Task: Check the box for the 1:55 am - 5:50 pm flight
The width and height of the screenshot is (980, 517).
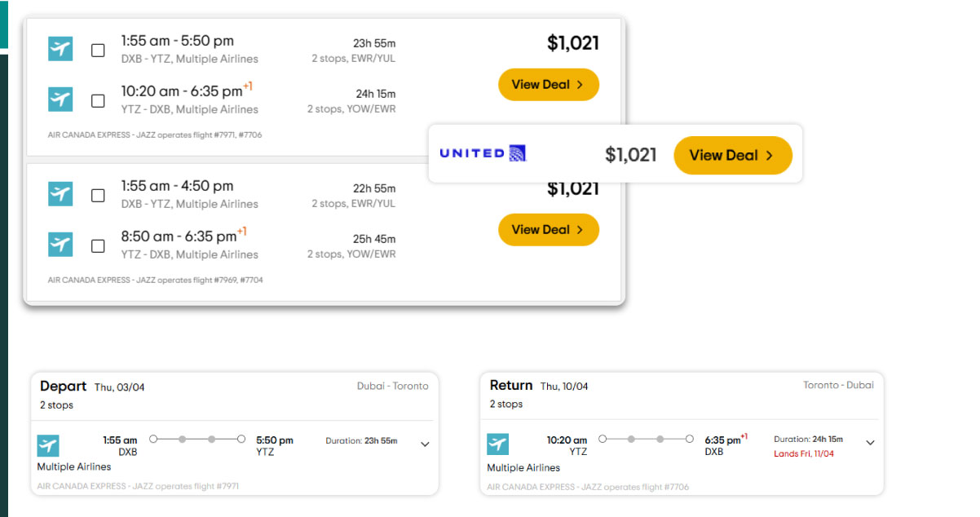Action: (x=98, y=49)
